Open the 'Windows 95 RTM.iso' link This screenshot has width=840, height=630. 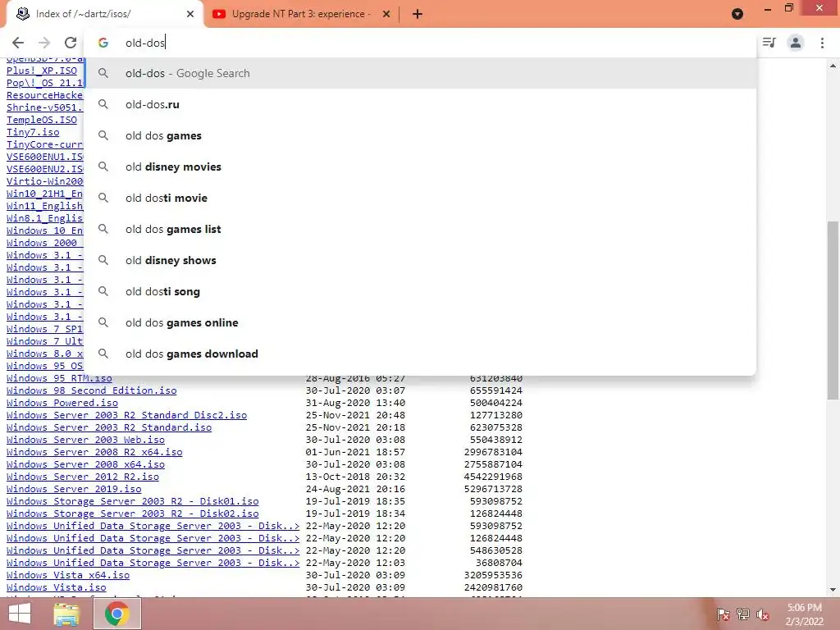[x=59, y=378]
